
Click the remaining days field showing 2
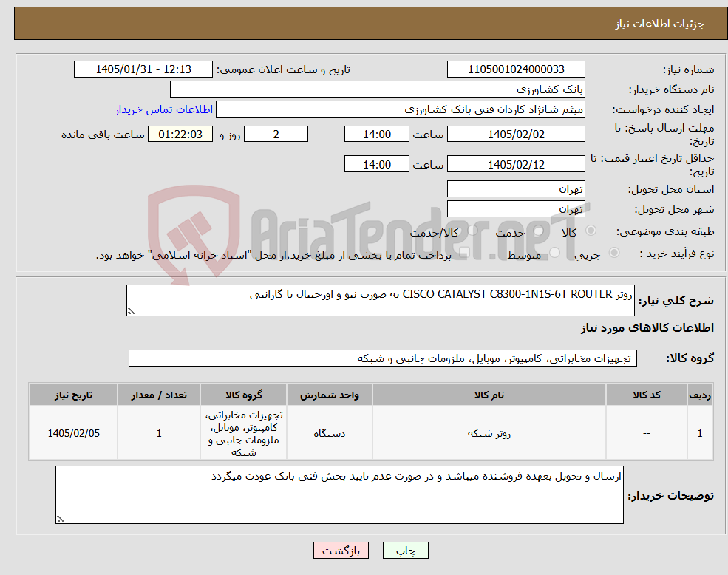(276, 135)
